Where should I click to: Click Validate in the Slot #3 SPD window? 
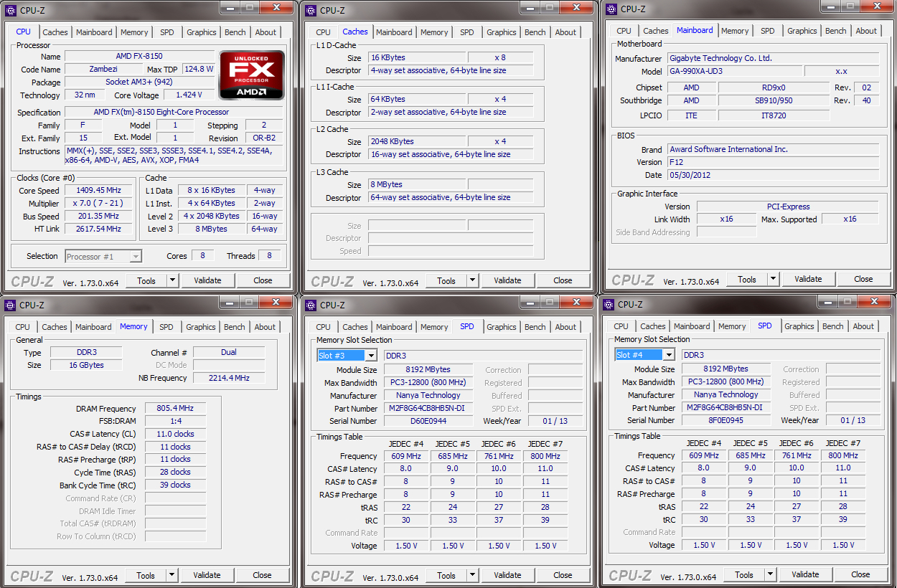507,575
